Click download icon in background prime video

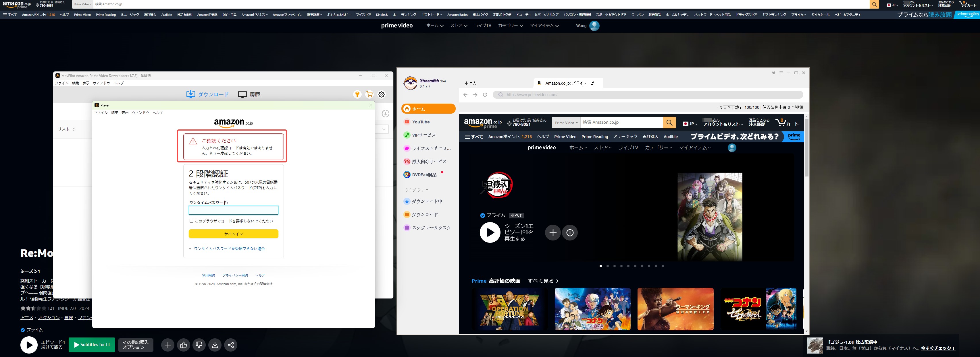(215, 345)
